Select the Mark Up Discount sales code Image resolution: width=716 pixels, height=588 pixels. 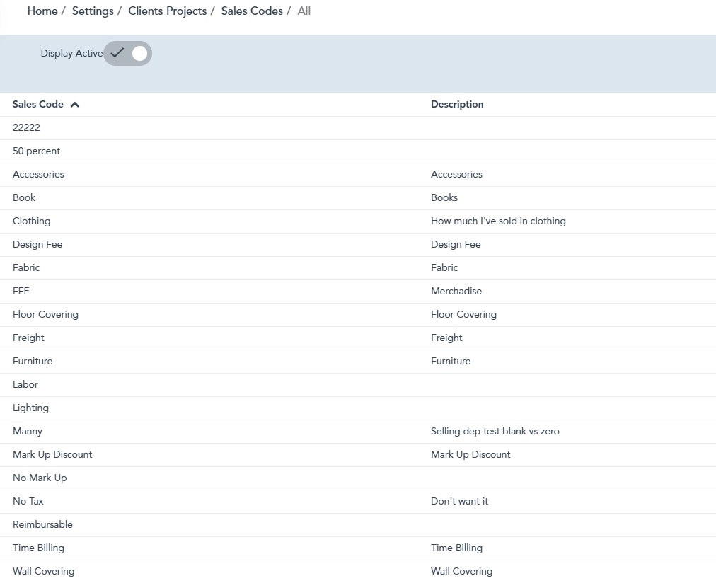[52, 454]
